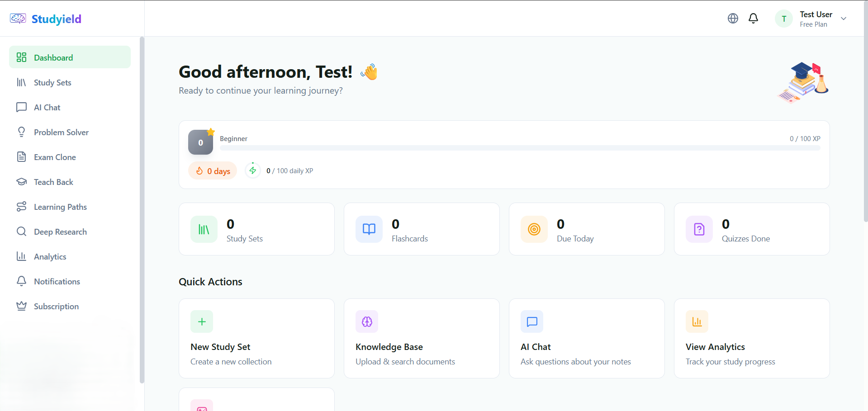The width and height of the screenshot is (868, 411).
Task: Open the Exam Clone document icon
Action: click(22, 157)
